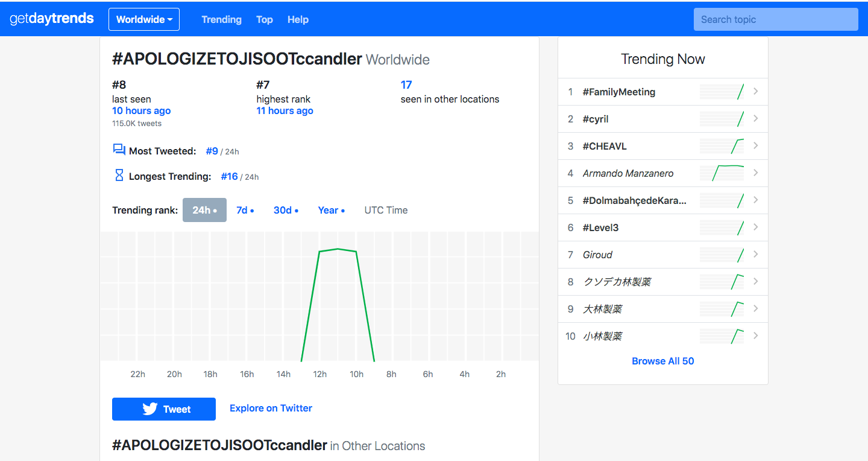The width and height of the screenshot is (868, 461).
Task: Click the Longest Trending hourglass icon
Action: [x=119, y=176]
